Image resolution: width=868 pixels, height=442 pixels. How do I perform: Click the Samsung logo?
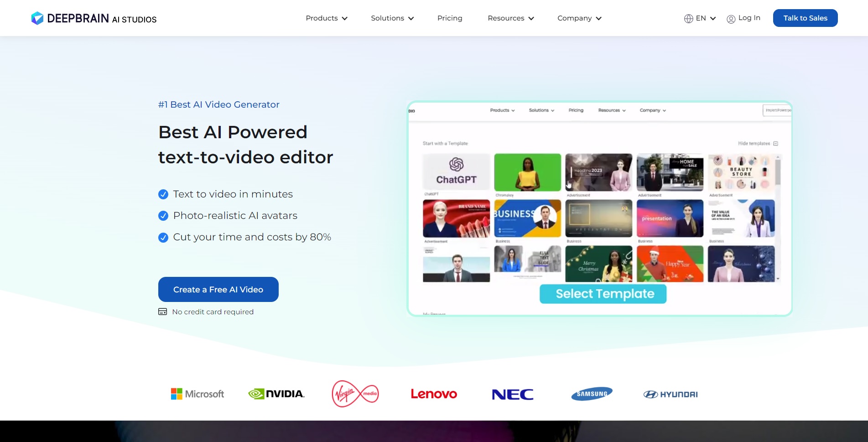pos(592,394)
